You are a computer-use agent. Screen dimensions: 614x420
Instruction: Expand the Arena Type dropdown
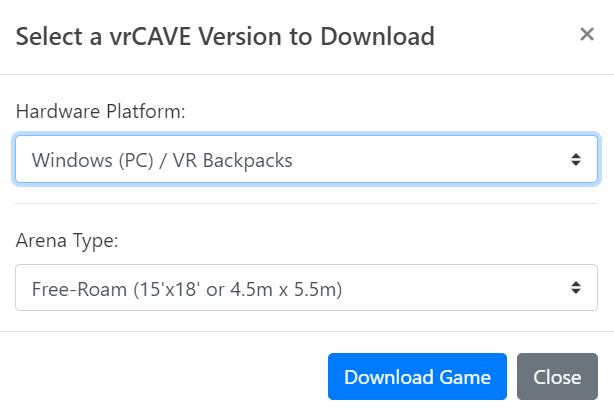306,288
